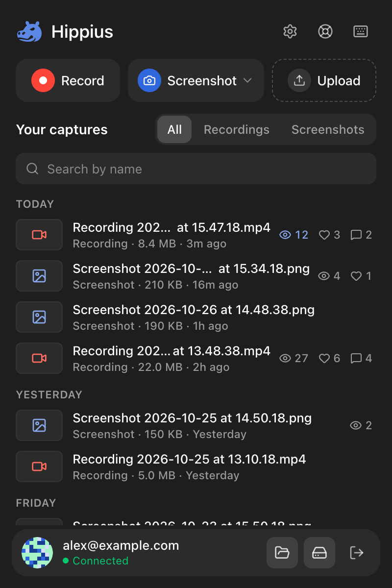Open thumbnail of Recording at 13.48.38.mp4
The width and height of the screenshot is (392, 588).
click(x=39, y=358)
